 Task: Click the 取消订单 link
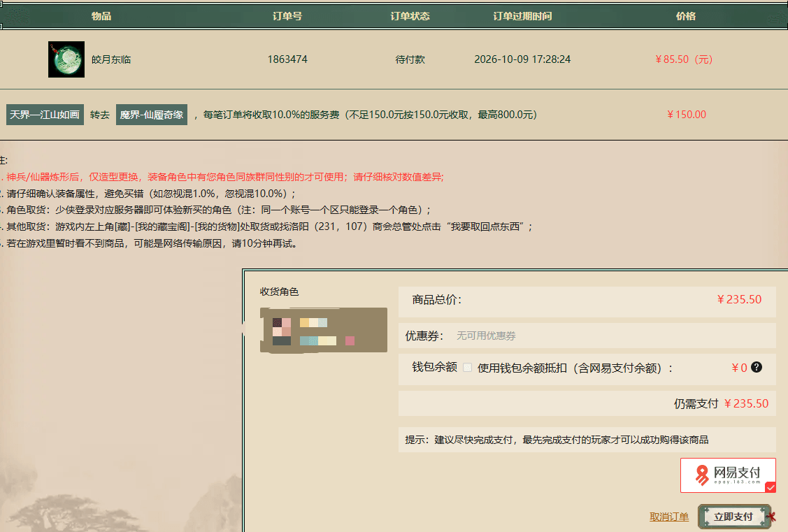pyautogui.click(x=669, y=517)
